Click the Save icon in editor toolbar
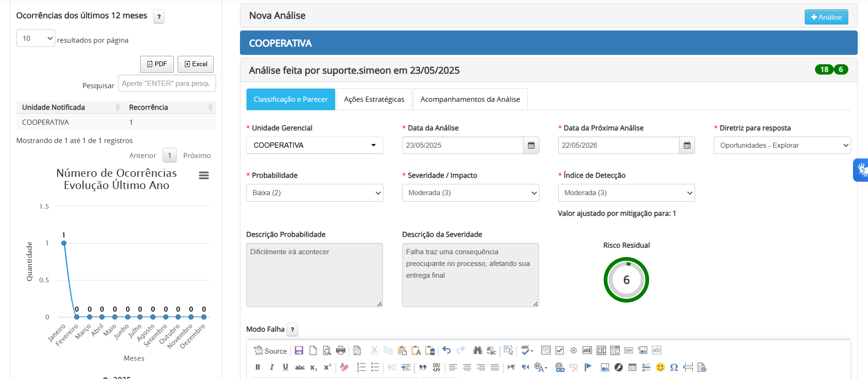Screen dimensions: 868x379 coord(299,350)
